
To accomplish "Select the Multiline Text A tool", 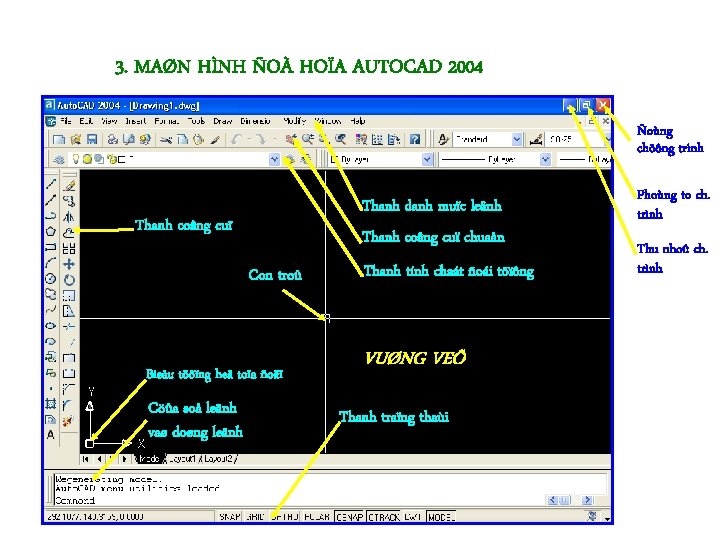I will [x=51, y=434].
